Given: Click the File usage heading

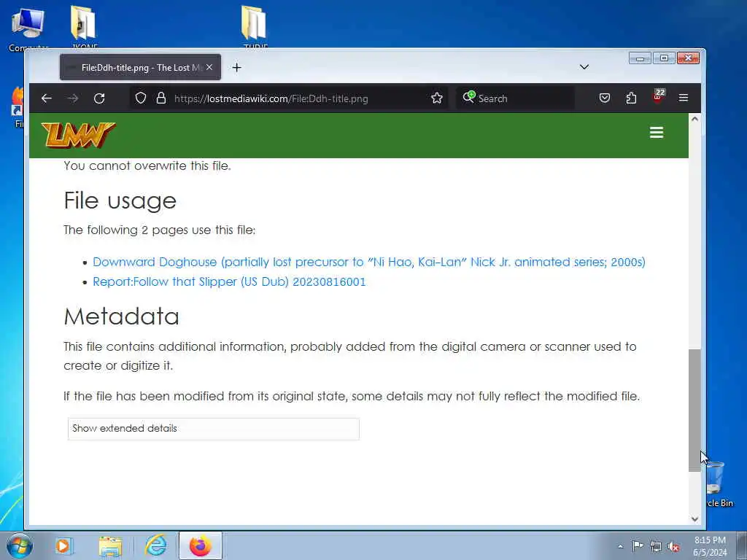Looking at the screenshot, I should pyautogui.click(x=120, y=201).
